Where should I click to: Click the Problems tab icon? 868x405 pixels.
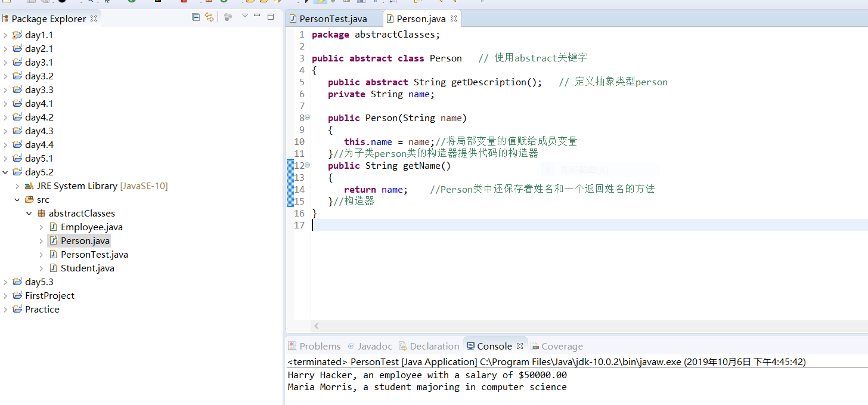click(x=292, y=346)
